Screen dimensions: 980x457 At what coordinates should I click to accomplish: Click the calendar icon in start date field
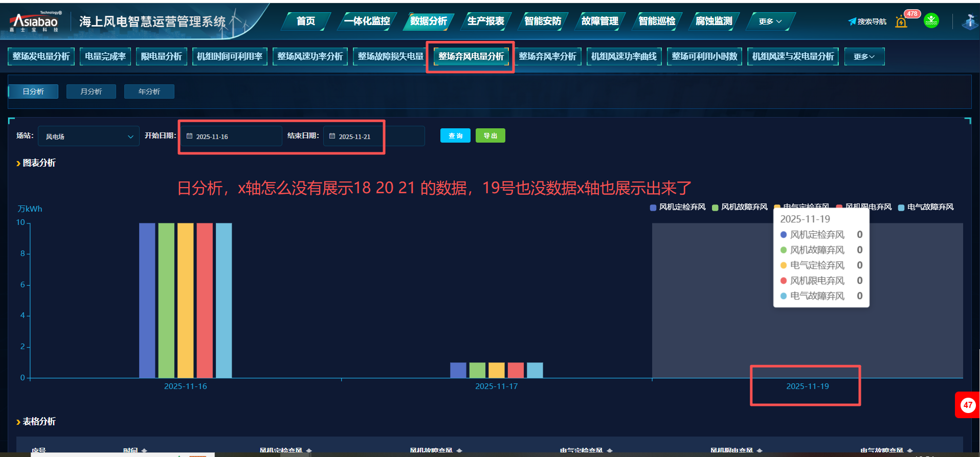point(189,136)
